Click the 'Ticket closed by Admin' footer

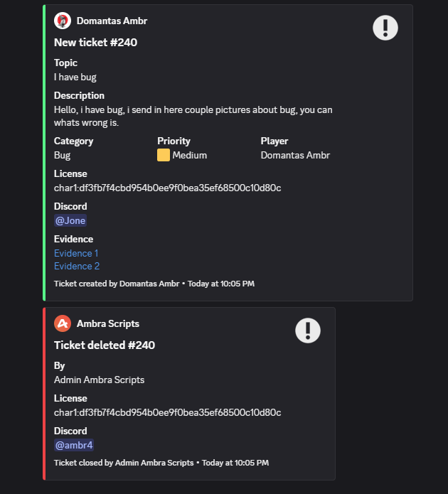[124, 463]
